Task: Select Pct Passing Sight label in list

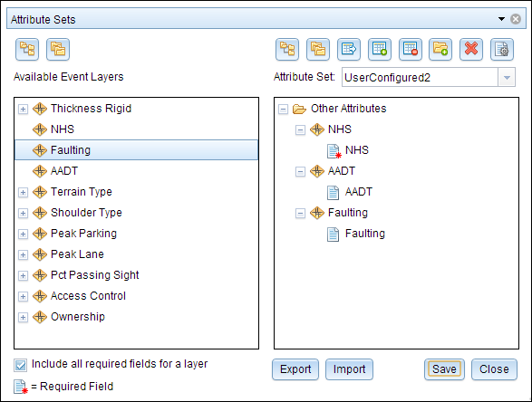Action: click(x=94, y=275)
